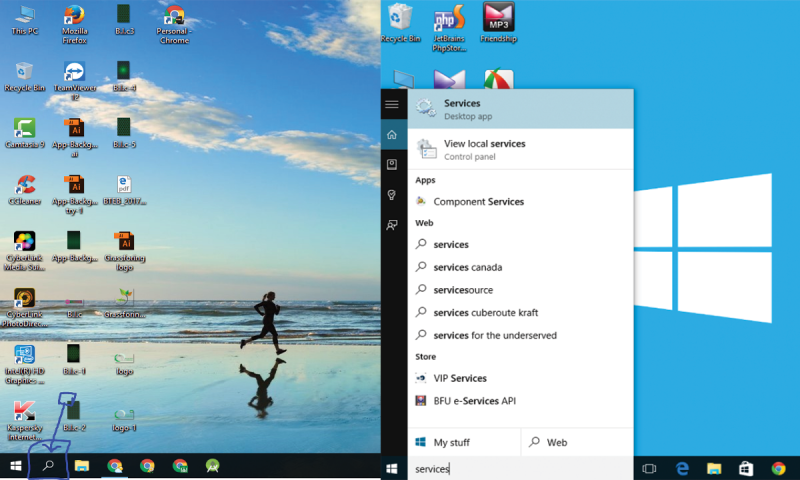Open the BFU e-Services API store result

[520, 401]
